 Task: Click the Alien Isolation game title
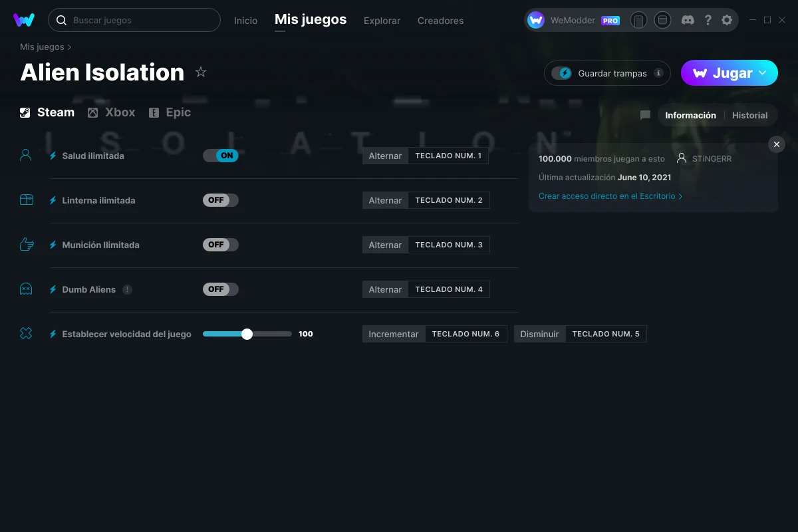point(102,72)
